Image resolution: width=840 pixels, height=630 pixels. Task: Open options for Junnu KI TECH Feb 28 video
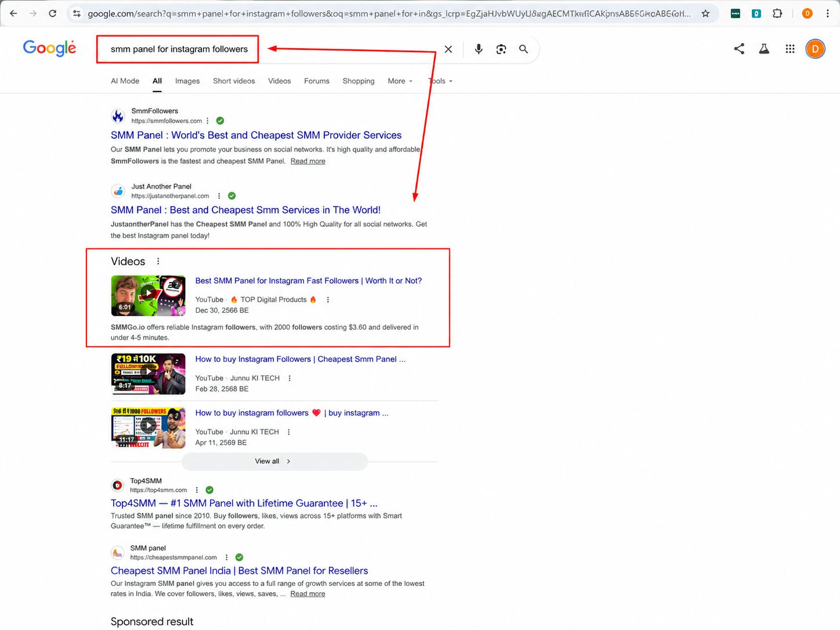coord(289,378)
